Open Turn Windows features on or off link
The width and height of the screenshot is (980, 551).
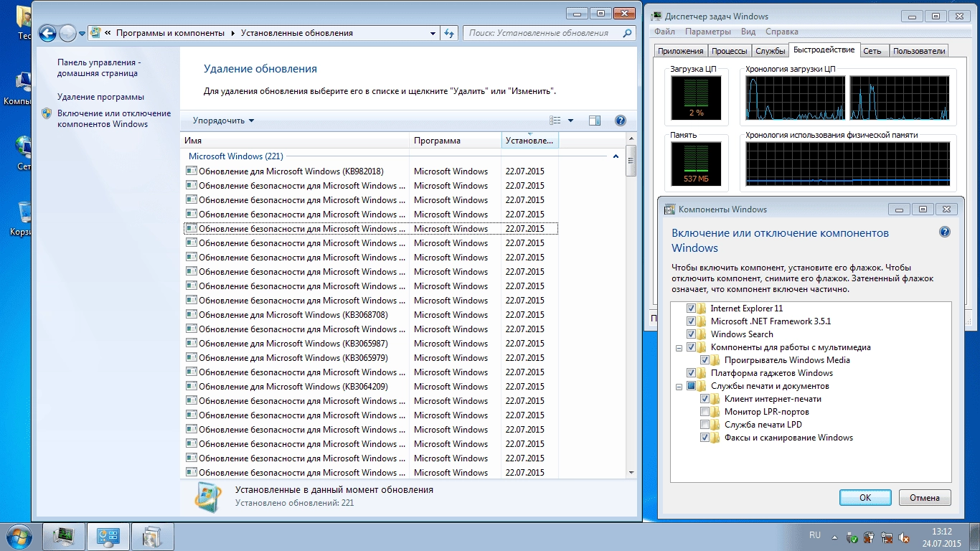[x=114, y=118]
